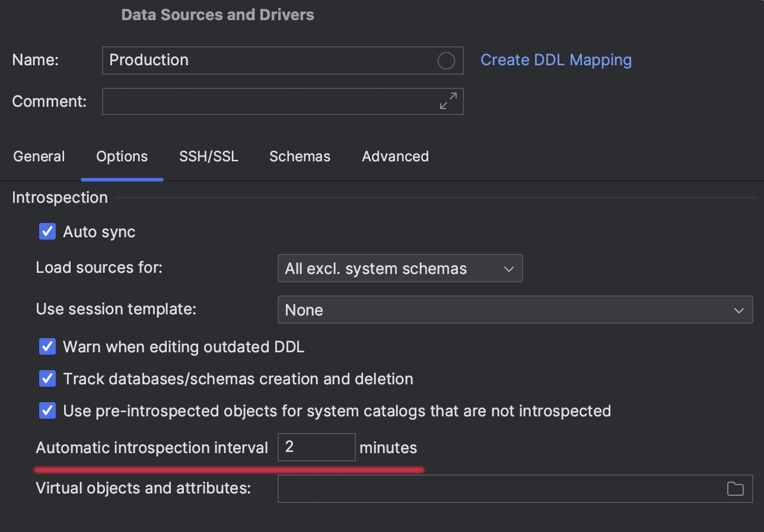Expand the Comment field with arrows icon
This screenshot has width=764, height=532.
coord(448,101)
